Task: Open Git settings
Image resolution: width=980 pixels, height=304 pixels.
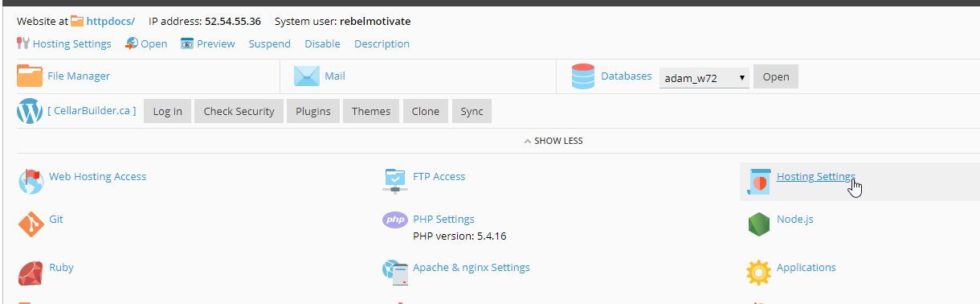Action: pyautogui.click(x=56, y=219)
